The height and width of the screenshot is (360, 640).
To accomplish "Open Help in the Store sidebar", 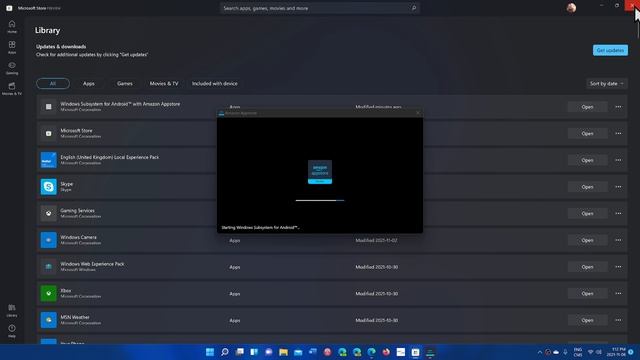I will tap(12, 331).
